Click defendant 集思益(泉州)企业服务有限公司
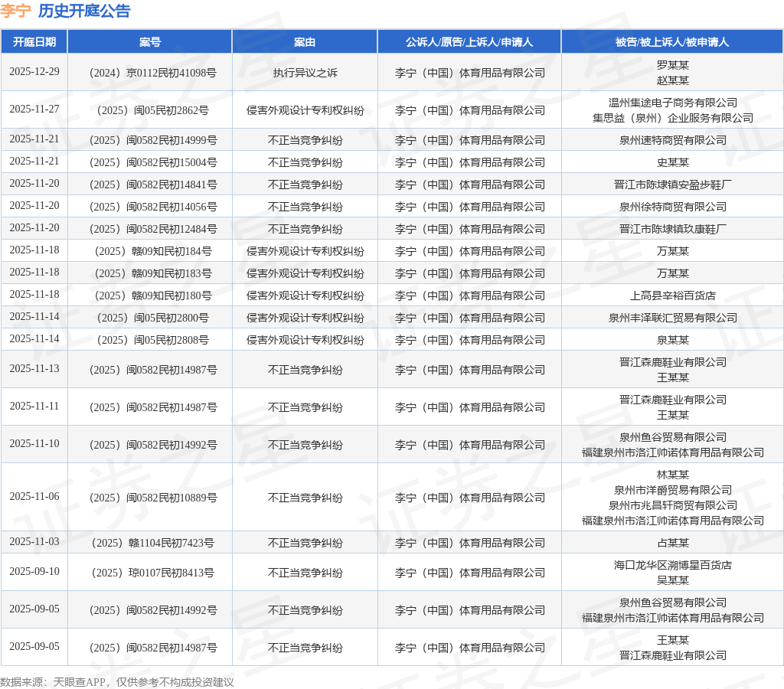 672,118
